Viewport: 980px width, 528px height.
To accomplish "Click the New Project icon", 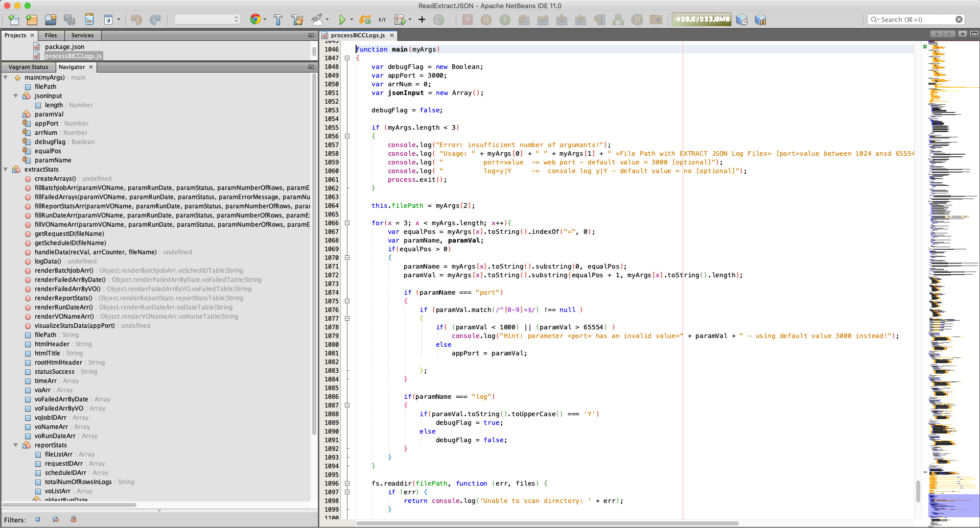I will click(x=32, y=20).
